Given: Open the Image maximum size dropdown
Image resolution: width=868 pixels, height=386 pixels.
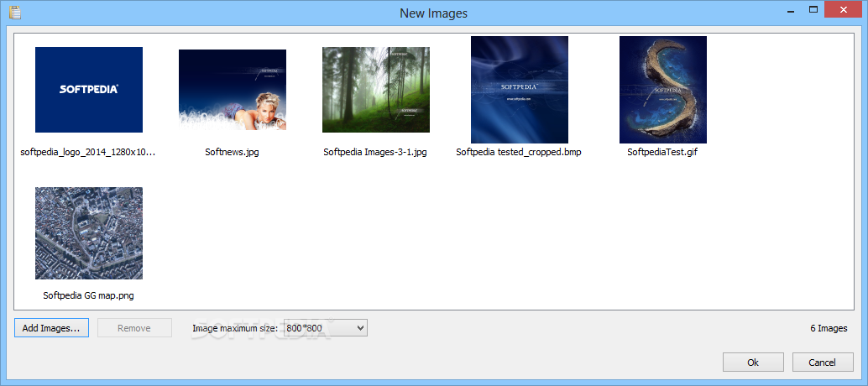Looking at the screenshot, I should coord(326,328).
